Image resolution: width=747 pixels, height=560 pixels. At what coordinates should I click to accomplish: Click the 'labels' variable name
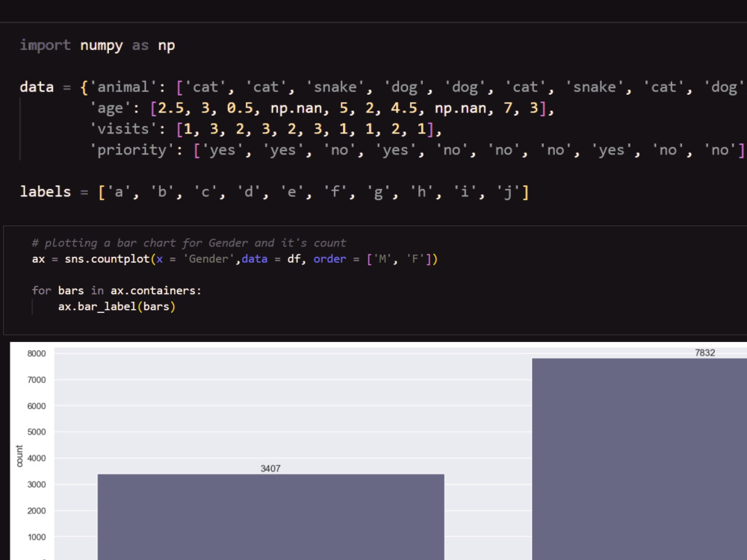click(46, 192)
